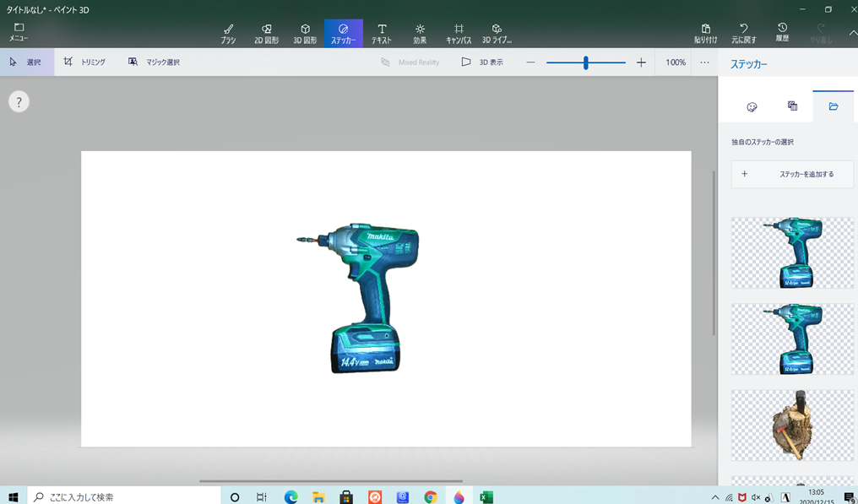Switch to the custom stickers folder tab
858x504 pixels.
point(834,106)
